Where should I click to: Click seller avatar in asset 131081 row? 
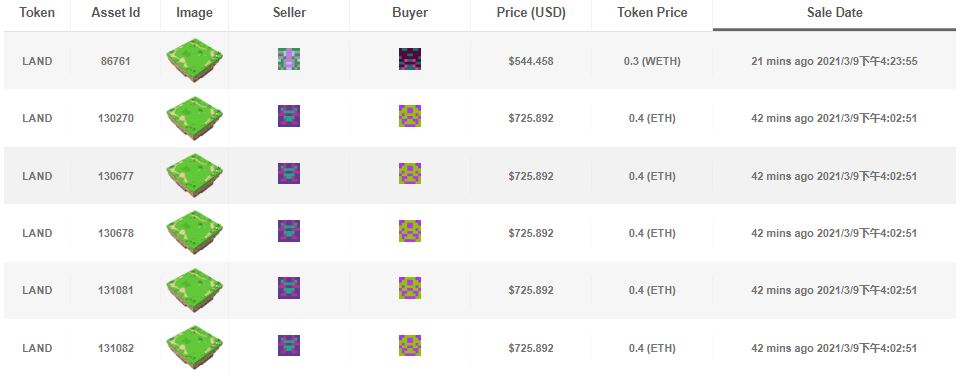[x=289, y=288]
